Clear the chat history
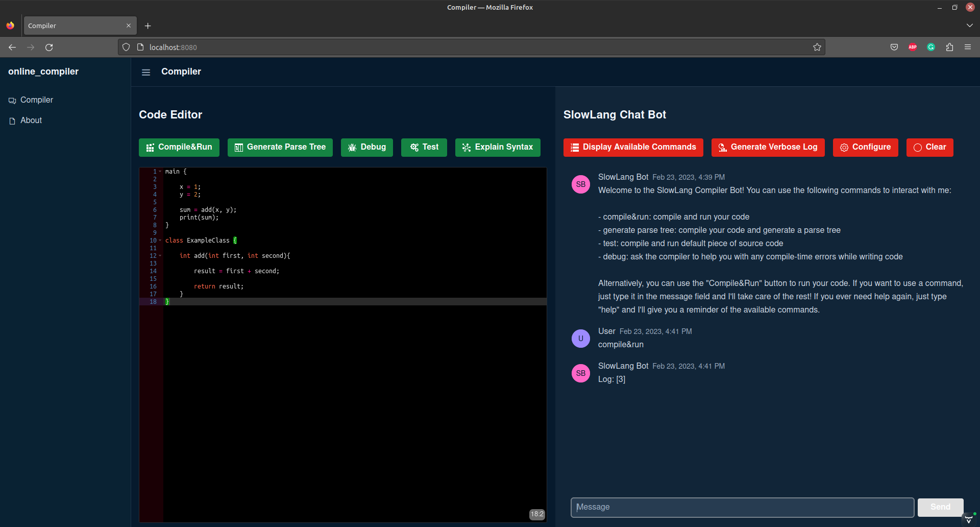This screenshot has width=980, height=527. point(930,148)
